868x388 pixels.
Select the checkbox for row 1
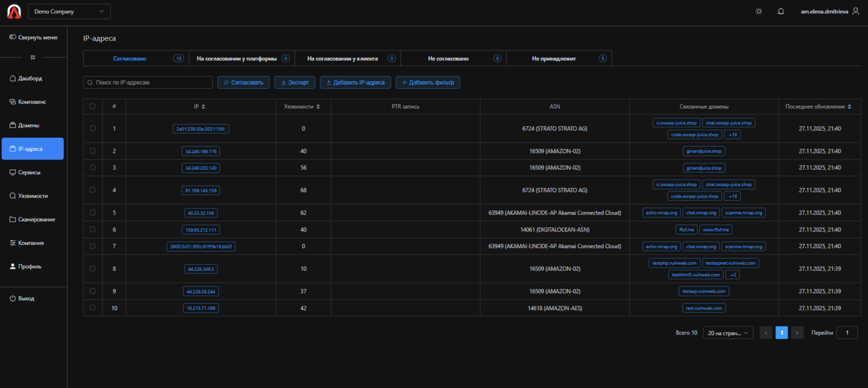(x=93, y=128)
